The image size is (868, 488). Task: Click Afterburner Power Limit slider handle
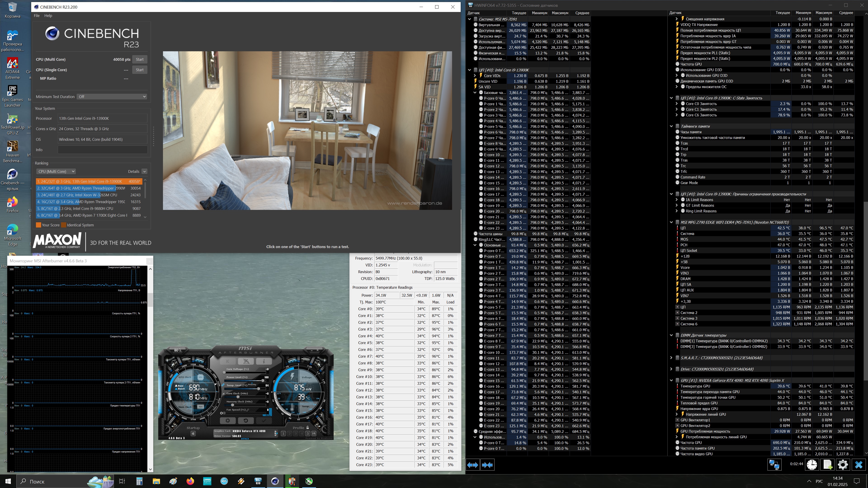pos(263,380)
